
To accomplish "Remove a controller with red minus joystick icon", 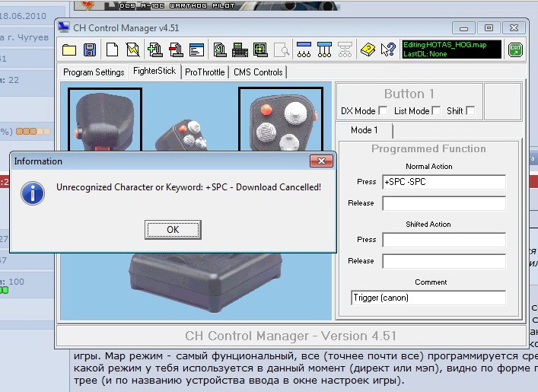I will tap(176, 49).
